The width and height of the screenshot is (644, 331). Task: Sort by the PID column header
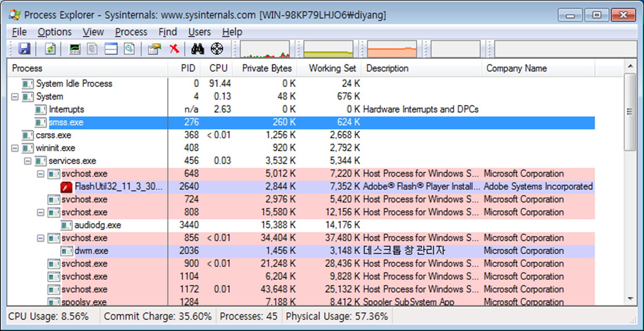185,68
